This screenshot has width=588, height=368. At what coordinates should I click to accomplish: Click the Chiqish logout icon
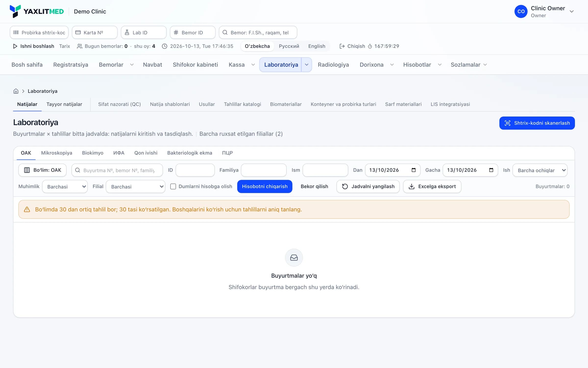[342, 46]
